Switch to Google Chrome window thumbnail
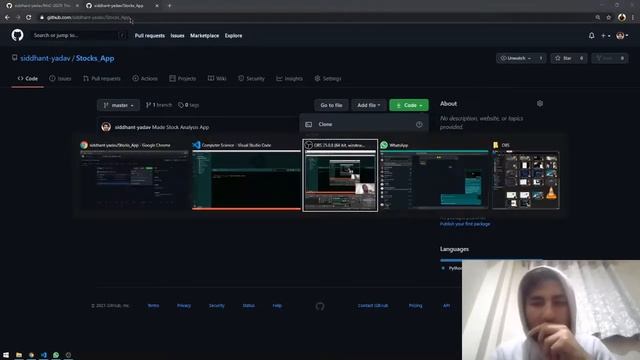Viewport: 640px width, 360px height. 134,176
